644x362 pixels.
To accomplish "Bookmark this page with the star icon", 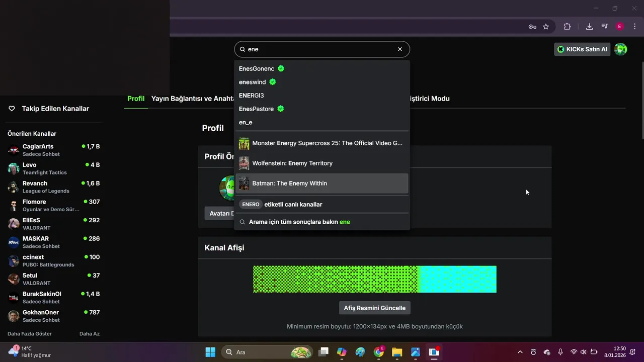I will [x=546, y=27].
